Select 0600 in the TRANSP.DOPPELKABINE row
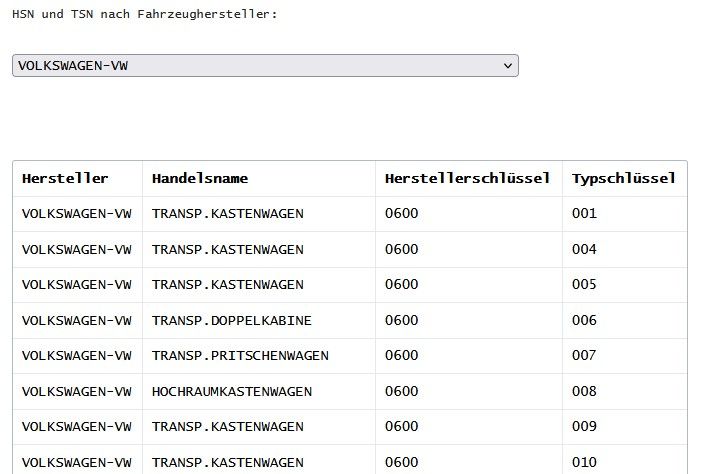 401,320
